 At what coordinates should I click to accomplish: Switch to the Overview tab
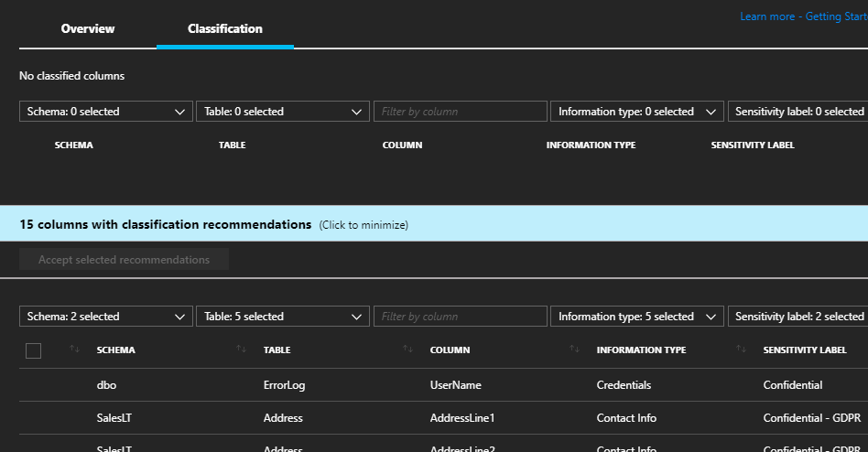click(x=88, y=28)
